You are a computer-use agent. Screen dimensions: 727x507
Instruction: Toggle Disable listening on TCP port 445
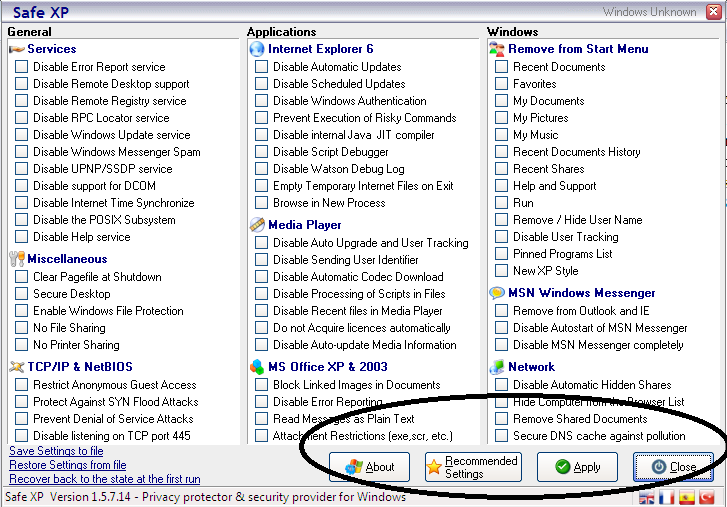point(21,436)
